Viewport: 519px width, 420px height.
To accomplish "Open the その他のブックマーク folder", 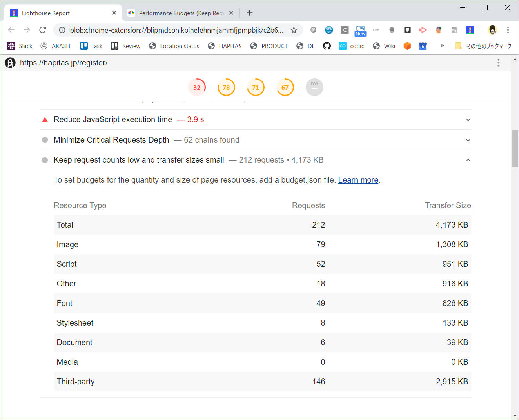I will point(483,46).
